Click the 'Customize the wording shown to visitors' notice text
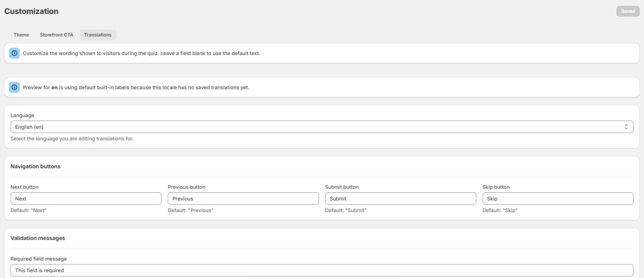644x278 pixels. (x=142, y=53)
